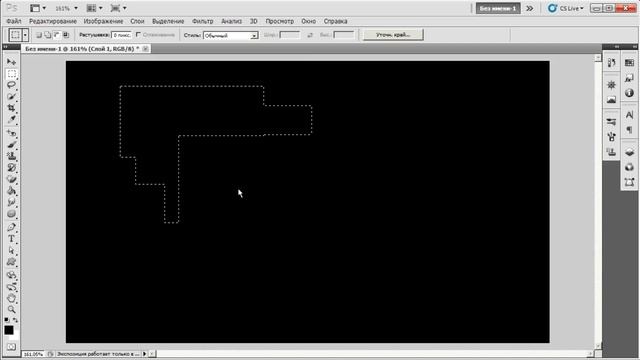
Task: Swap foreground and background colors
Action: tap(16, 320)
